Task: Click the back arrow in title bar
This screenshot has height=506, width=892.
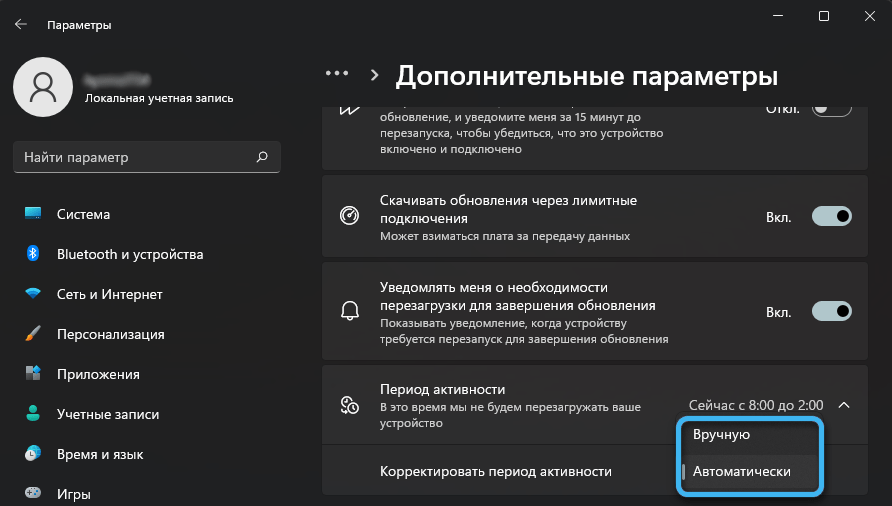Action: click(20, 24)
